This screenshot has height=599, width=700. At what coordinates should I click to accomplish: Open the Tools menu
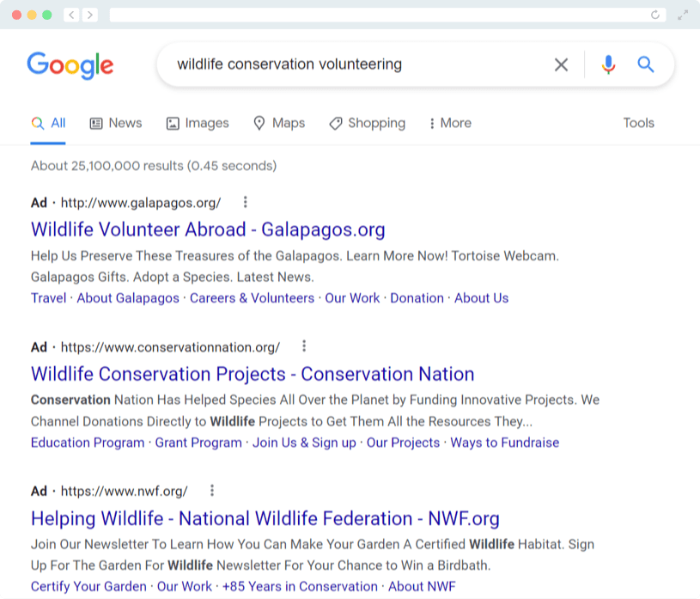(x=638, y=123)
